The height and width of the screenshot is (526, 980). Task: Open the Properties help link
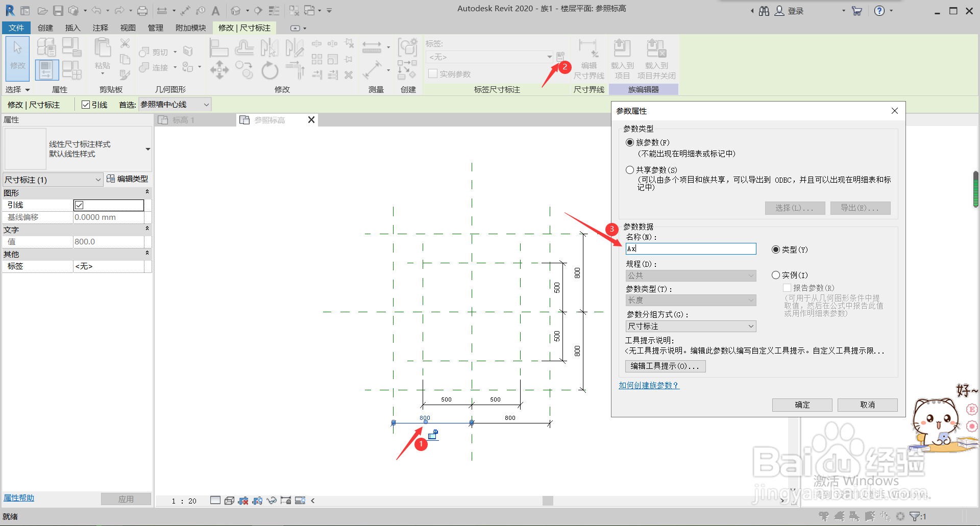point(19,497)
